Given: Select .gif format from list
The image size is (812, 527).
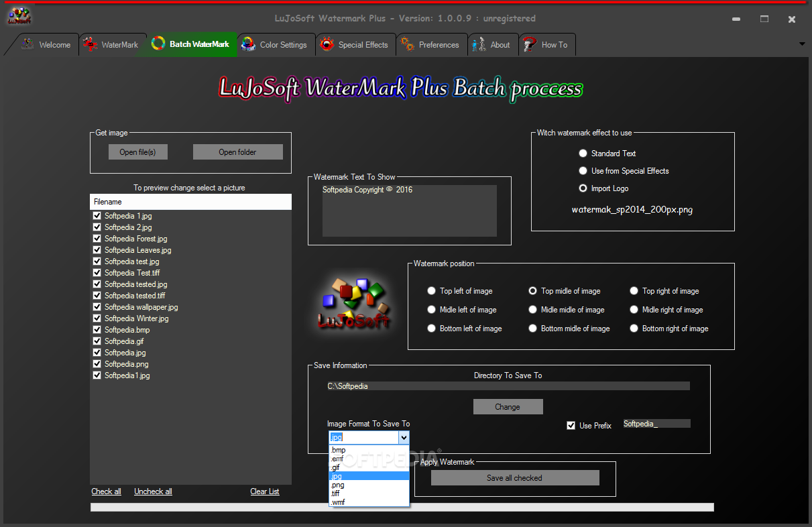Looking at the screenshot, I should (x=369, y=467).
